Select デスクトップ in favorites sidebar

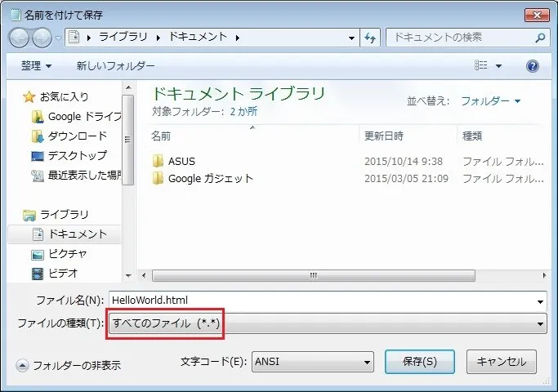77,155
